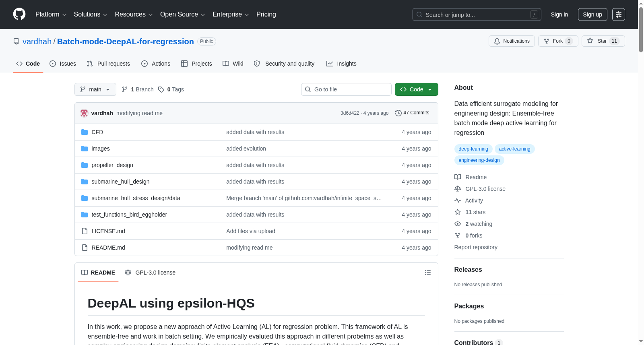Click the test_functions_bird_eggholder folder icon

coord(85,215)
